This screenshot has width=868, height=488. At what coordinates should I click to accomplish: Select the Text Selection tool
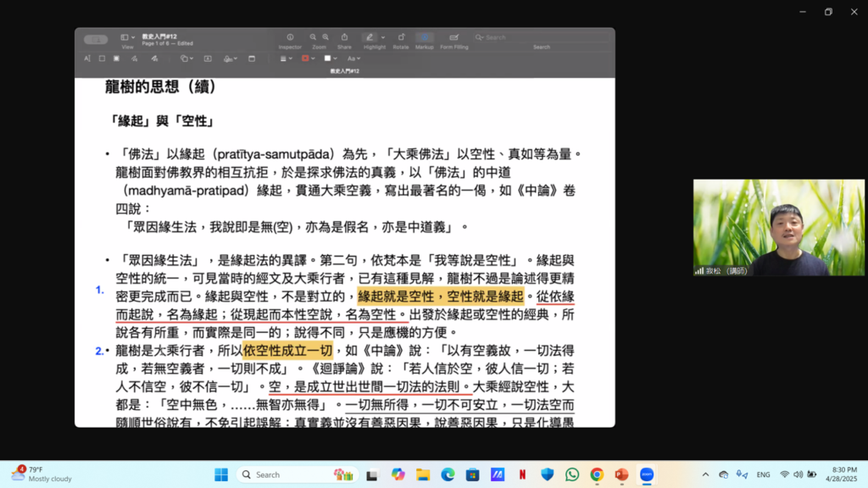(x=87, y=58)
